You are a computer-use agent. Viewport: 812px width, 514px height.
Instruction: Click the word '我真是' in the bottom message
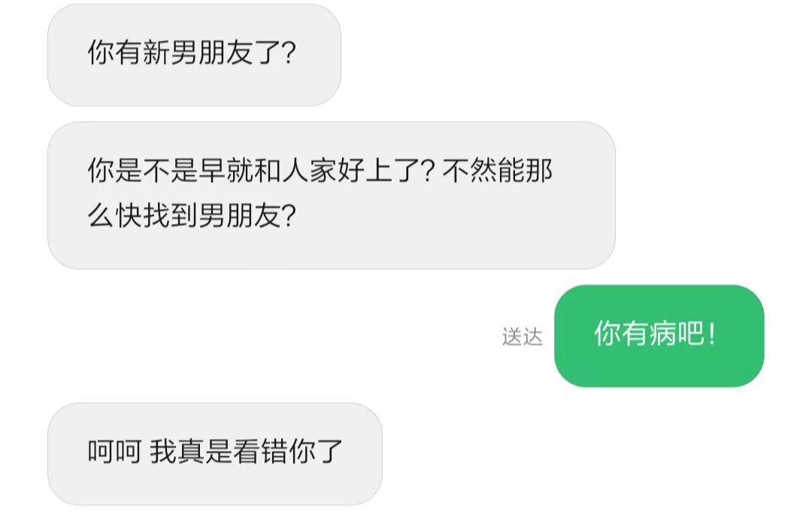click(x=190, y=452)
